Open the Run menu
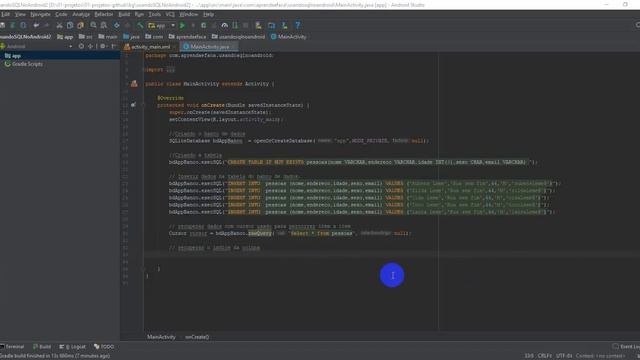Viewport: 640px width, 360px height. pyautogui.click(x=139, y=14)
